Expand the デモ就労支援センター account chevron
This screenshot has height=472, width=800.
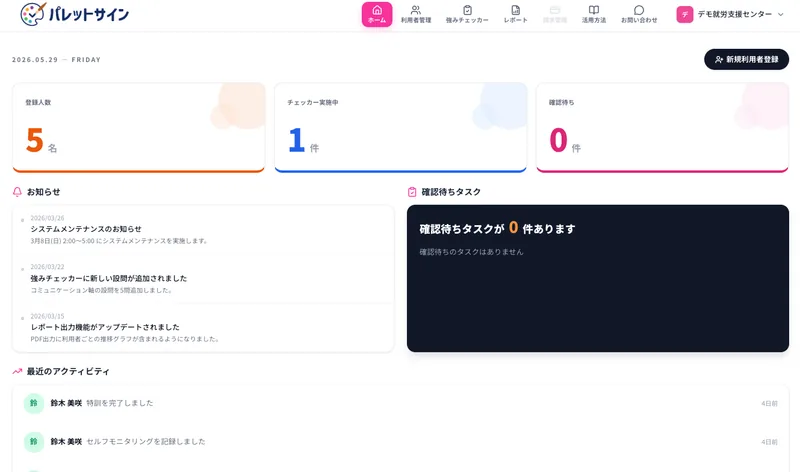point(781,14)
